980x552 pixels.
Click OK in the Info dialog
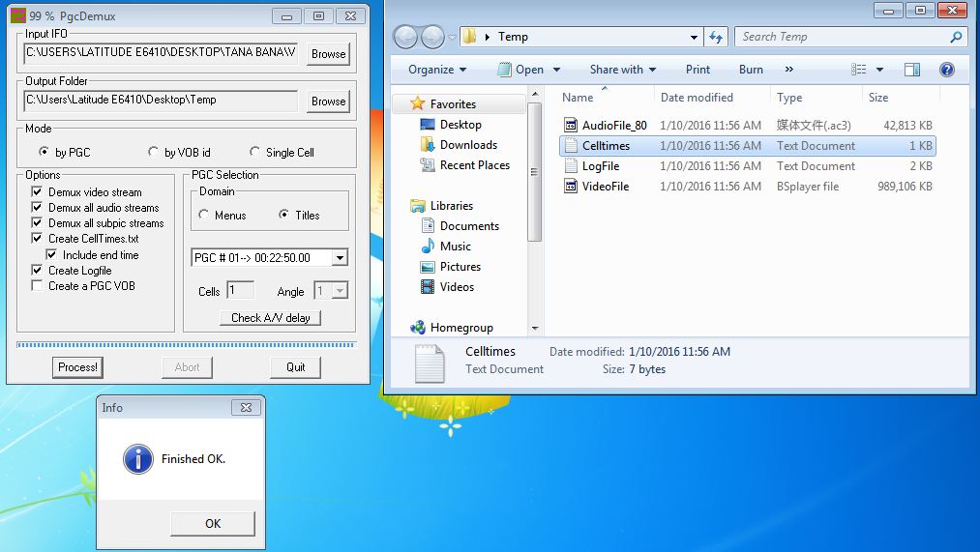pyautogui.click(x=213, y=523)
